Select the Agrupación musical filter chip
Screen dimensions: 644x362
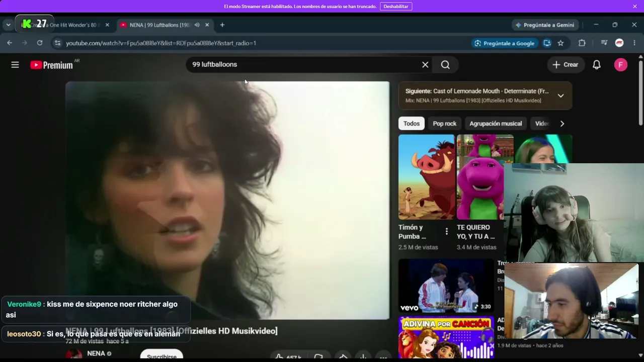click(x=496, y=124)
